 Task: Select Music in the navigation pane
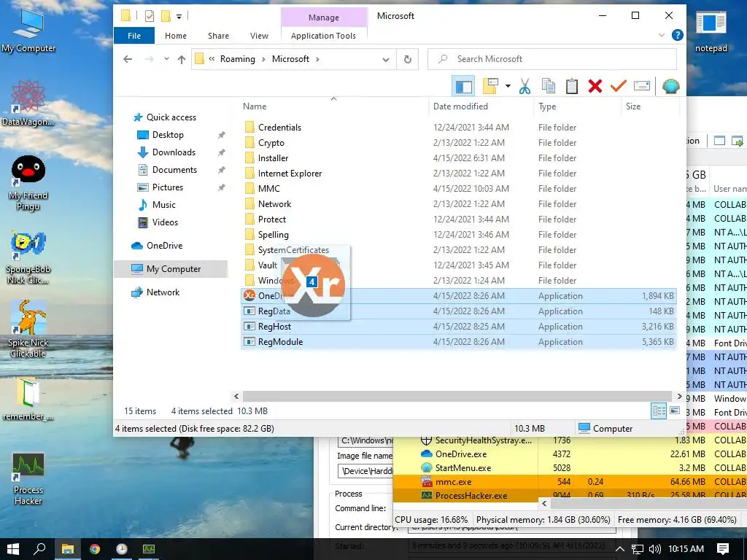[164, 205]
